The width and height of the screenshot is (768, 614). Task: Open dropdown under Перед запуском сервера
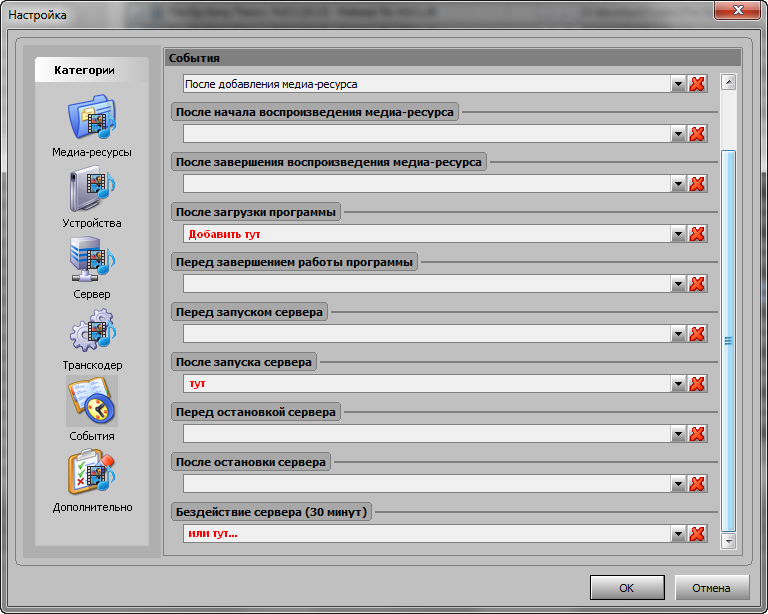click(678, 334)
